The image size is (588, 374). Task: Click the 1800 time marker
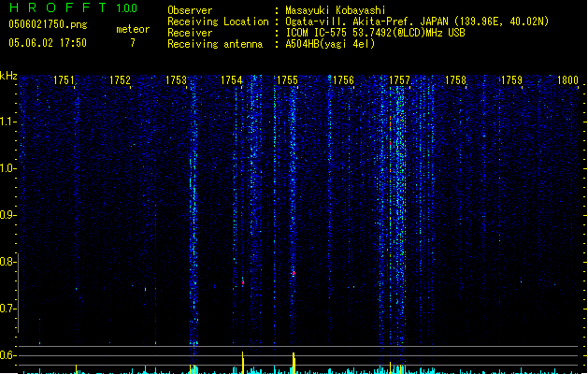(567, 80)
